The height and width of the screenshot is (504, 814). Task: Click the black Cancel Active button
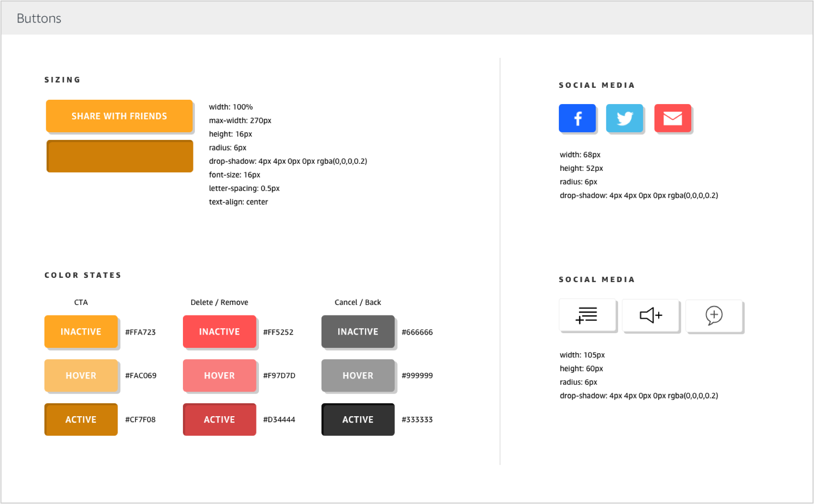[358, 420]
